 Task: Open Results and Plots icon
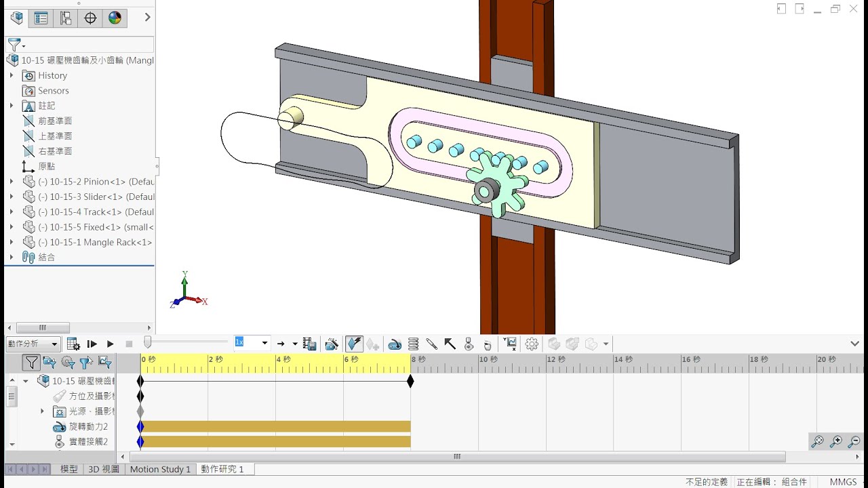click(511, 344)
